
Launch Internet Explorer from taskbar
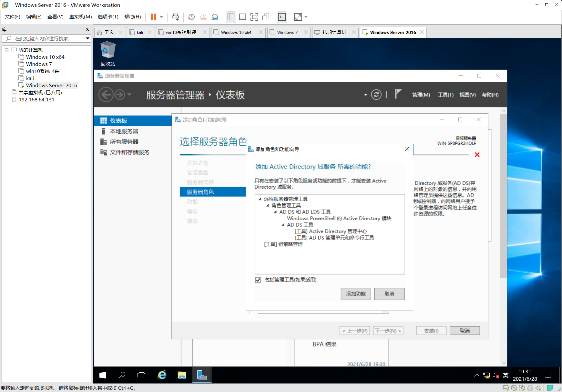click(x=162, y=375)
